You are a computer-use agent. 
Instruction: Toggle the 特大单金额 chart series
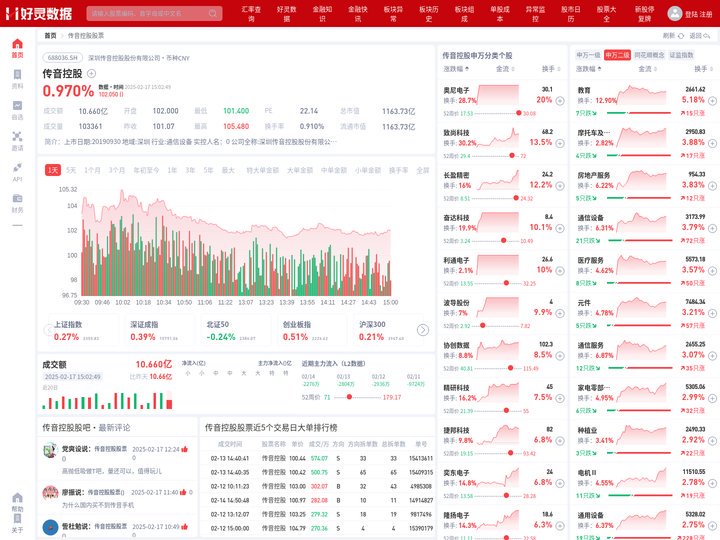pyautogui.click(x=263, y=170)
